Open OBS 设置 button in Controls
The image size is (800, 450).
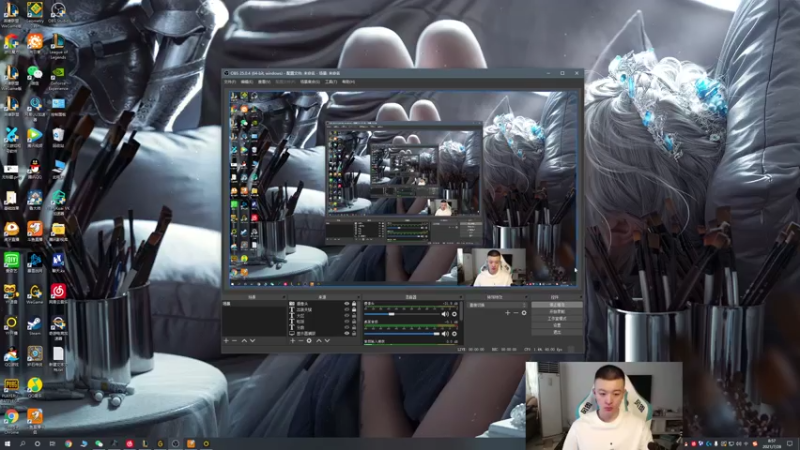[x=557, y=325]
